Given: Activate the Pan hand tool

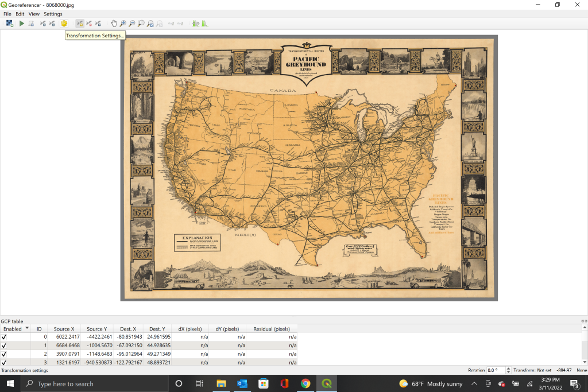Looking at the screenshot, I should (114, 24).
